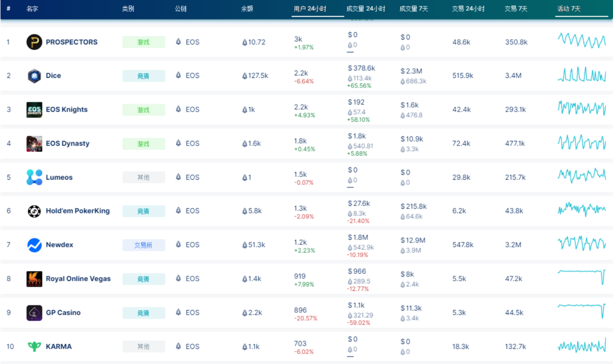View the 7-day activity sparkline for Dice
This screenshot has width=613, height=364.
click(x=582, y=75)
